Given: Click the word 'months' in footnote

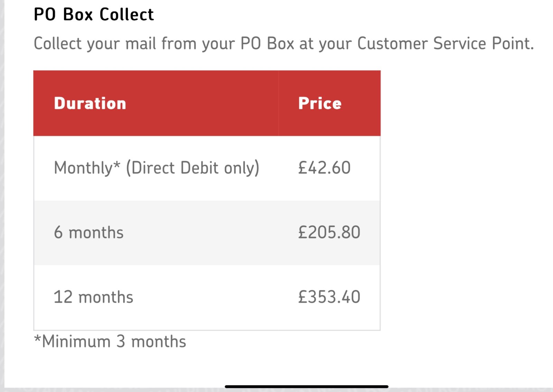Looking at the screenshot, I should click(x=159, y=342).
